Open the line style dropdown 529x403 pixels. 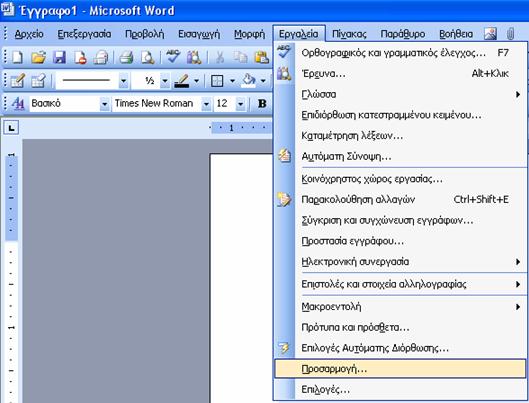point(123,81)
